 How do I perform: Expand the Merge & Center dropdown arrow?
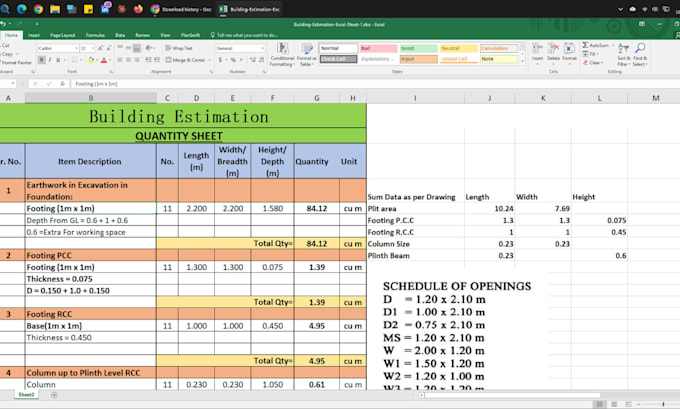click(210, 60)
